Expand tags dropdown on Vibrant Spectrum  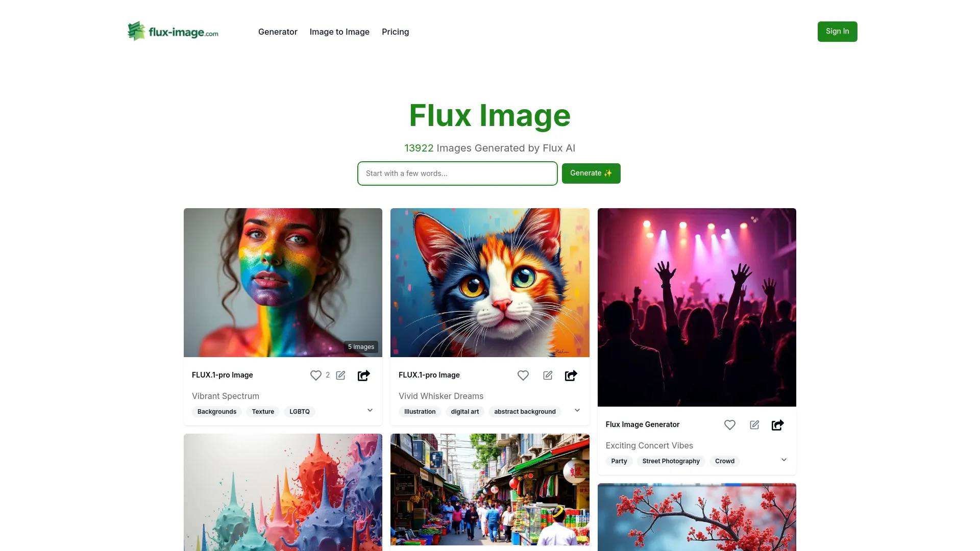370,410
